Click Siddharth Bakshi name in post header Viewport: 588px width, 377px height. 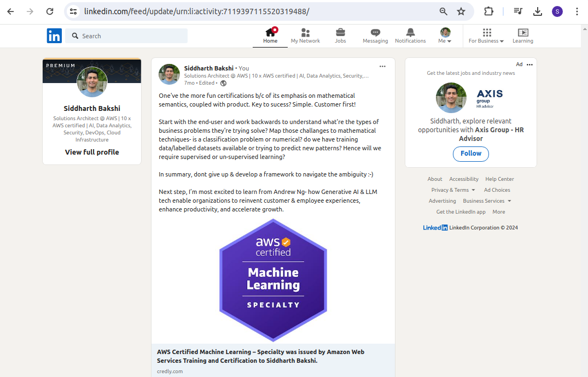(209, 68)
